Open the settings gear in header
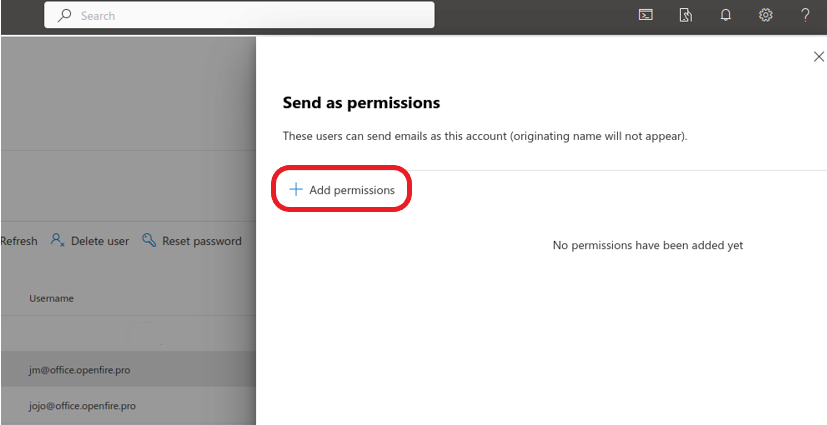The width and height of the screenshot is (827, 425). tap(766, 15)
